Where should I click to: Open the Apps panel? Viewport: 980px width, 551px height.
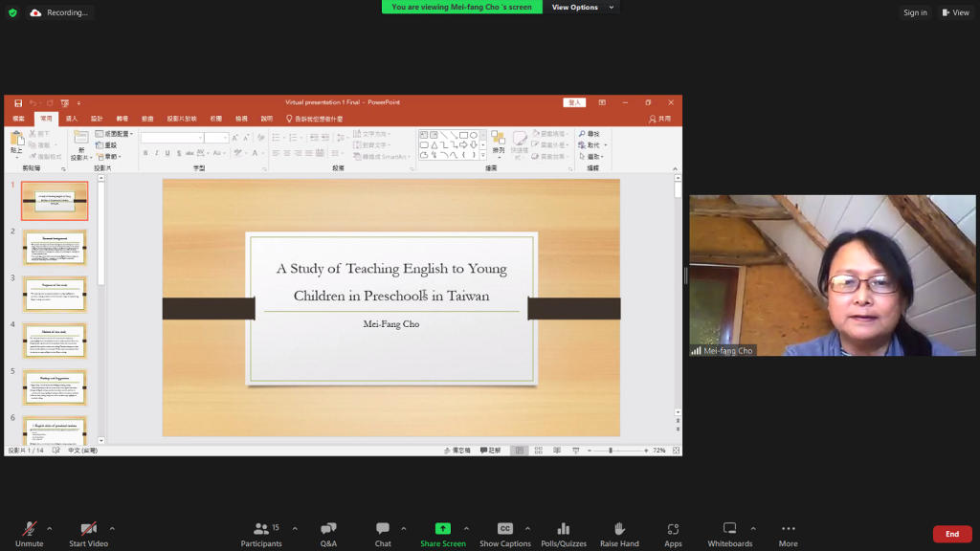(673, 533)
